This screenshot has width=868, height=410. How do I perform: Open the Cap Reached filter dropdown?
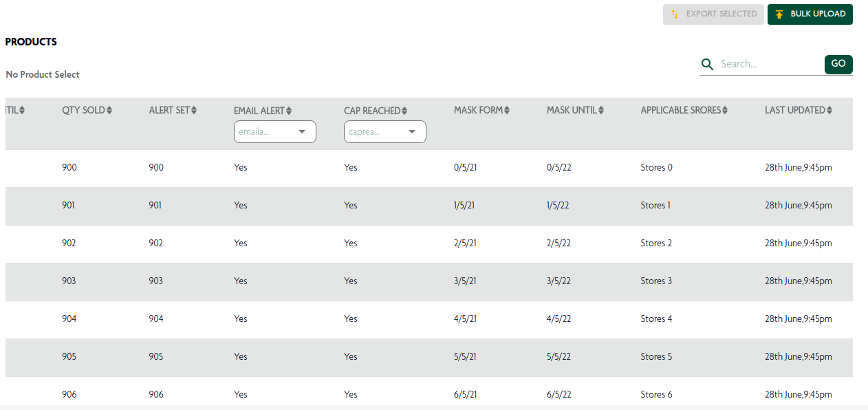point(385,132)
